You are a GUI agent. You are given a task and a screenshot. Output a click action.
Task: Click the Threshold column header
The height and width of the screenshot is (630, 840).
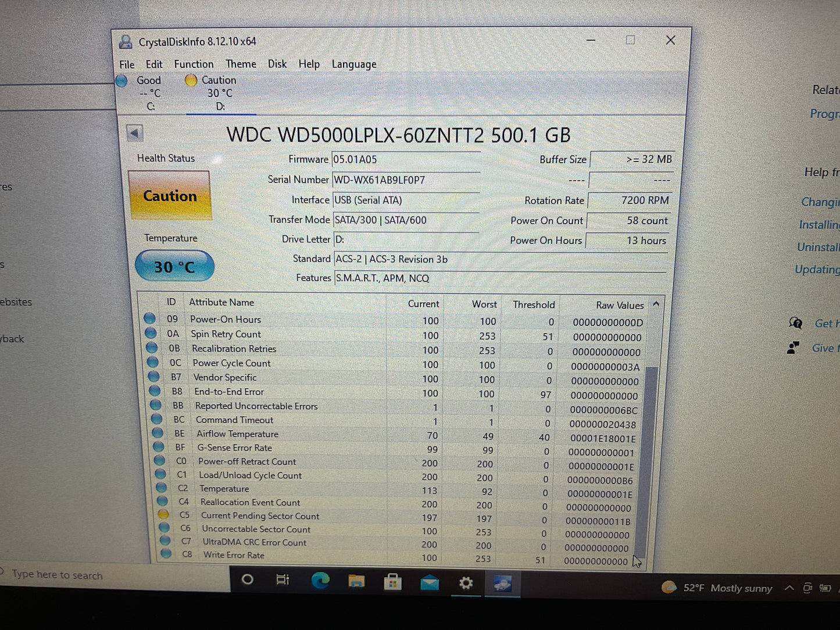point(534,305)
